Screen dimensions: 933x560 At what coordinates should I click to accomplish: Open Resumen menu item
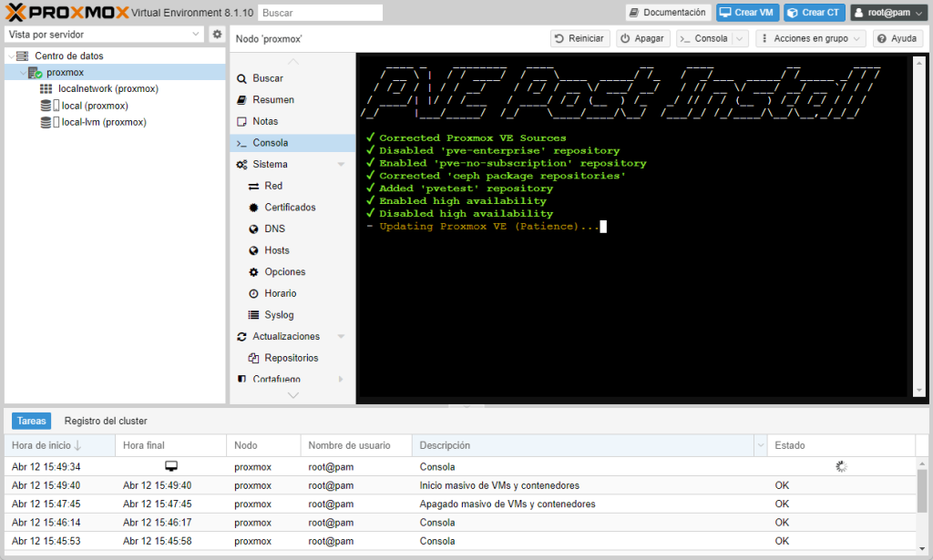292,100
